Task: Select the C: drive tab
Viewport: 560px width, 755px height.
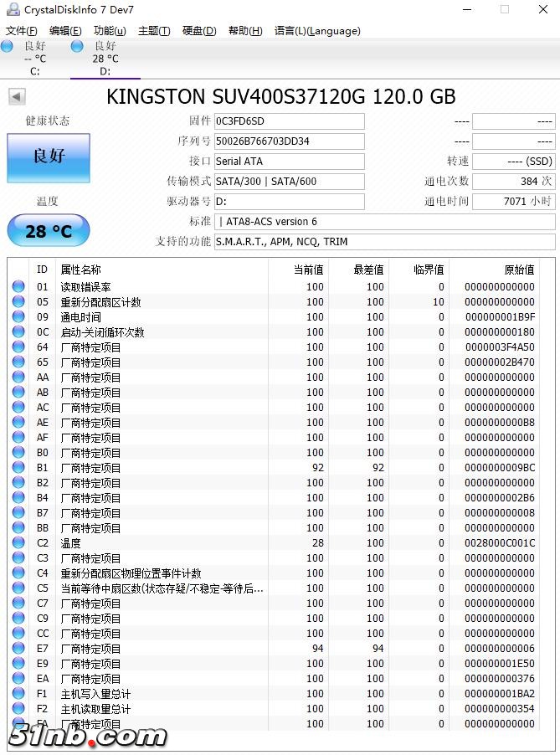Action: click(34, 59)
